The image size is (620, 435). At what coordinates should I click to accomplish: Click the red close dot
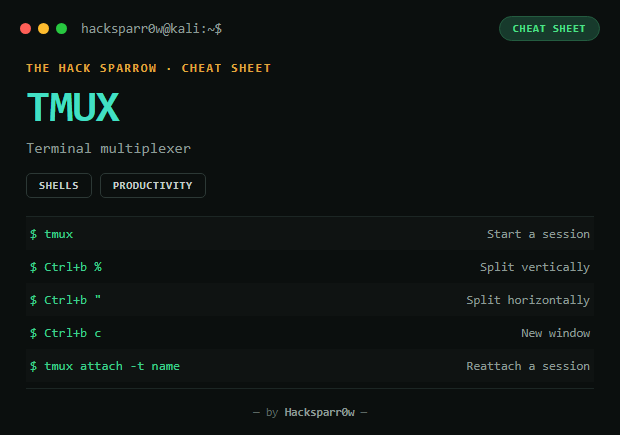coord(26,29)
